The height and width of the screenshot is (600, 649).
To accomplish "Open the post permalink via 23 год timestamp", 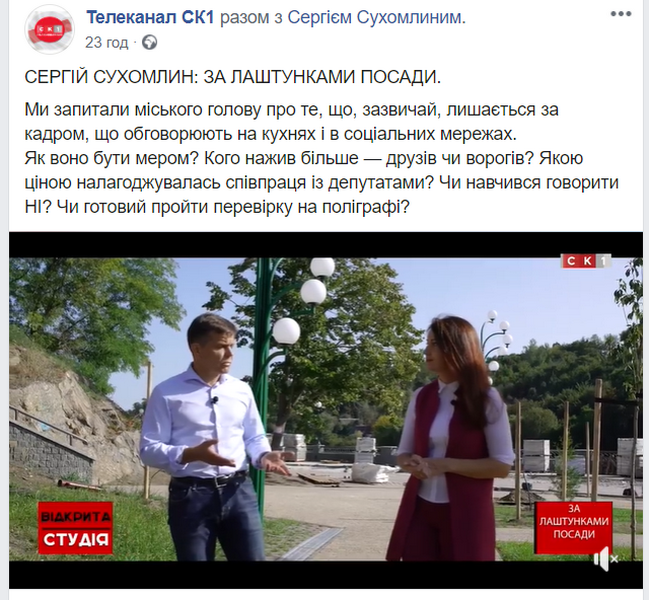I will coord(107,43).
